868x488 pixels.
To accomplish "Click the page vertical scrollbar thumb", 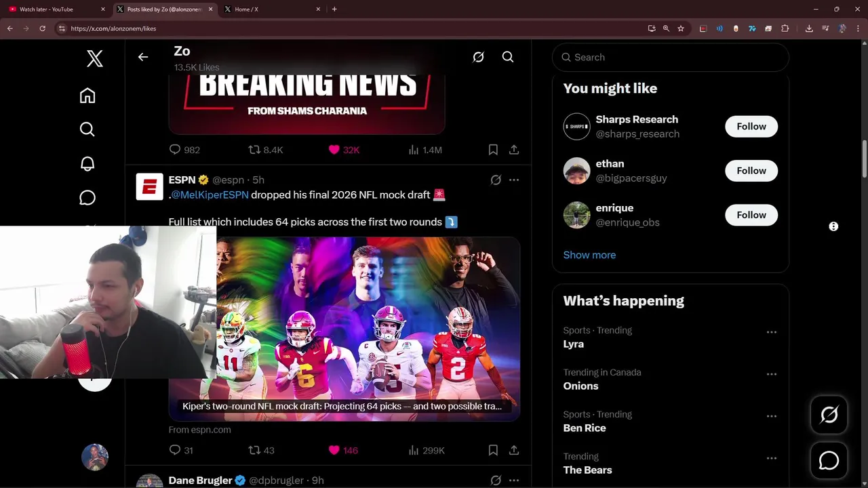I will click(x=864, y=159).
